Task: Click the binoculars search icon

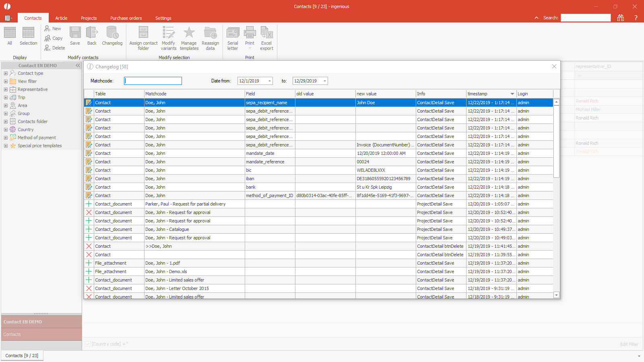Action: (x=621, y=18)
